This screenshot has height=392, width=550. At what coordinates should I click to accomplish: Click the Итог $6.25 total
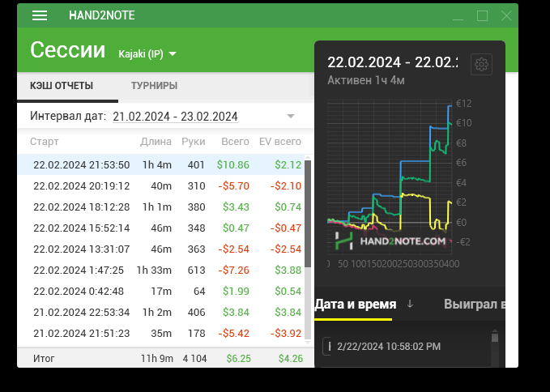tap(238, 358)
